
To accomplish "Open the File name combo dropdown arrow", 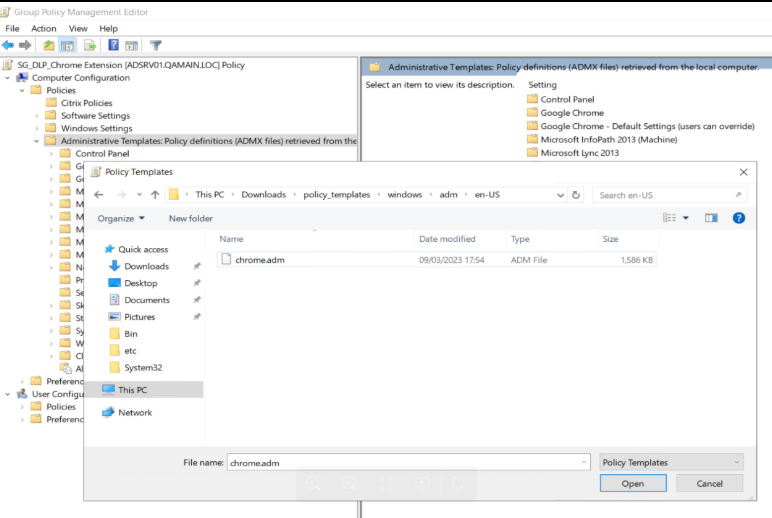I will click(583, 462).
